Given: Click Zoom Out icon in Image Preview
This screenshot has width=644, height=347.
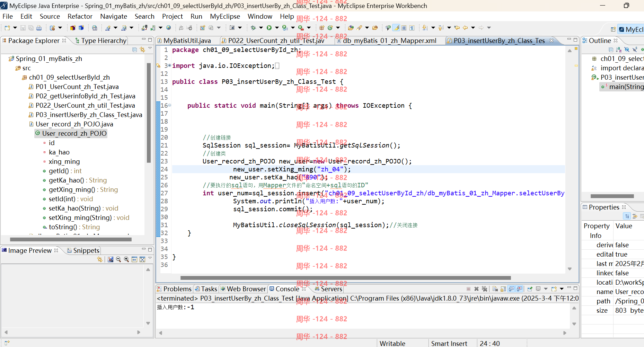Looking at the screenshot, I should click(x=118, y=259).
